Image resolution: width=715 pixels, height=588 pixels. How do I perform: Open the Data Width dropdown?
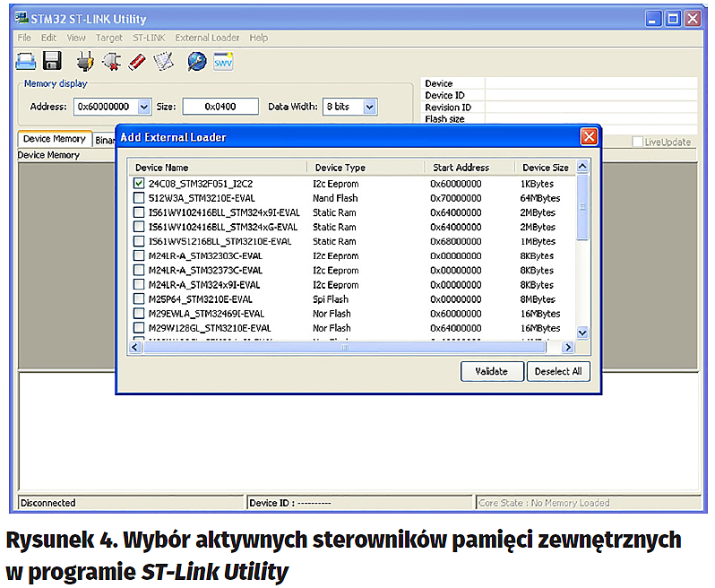coord(369,107)
